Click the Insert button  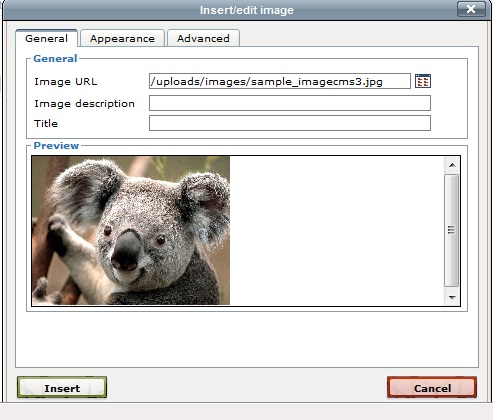click(x=62, y=387)
